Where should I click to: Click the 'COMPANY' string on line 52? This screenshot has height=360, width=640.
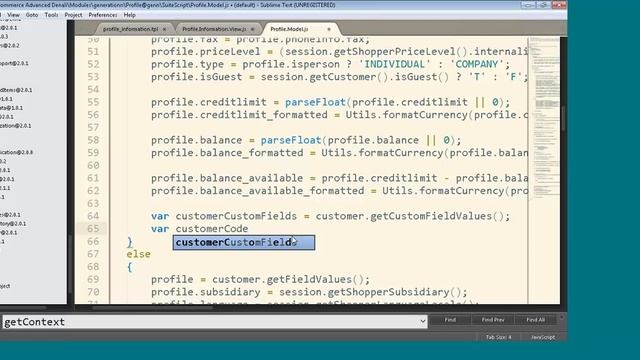(477, 64)
